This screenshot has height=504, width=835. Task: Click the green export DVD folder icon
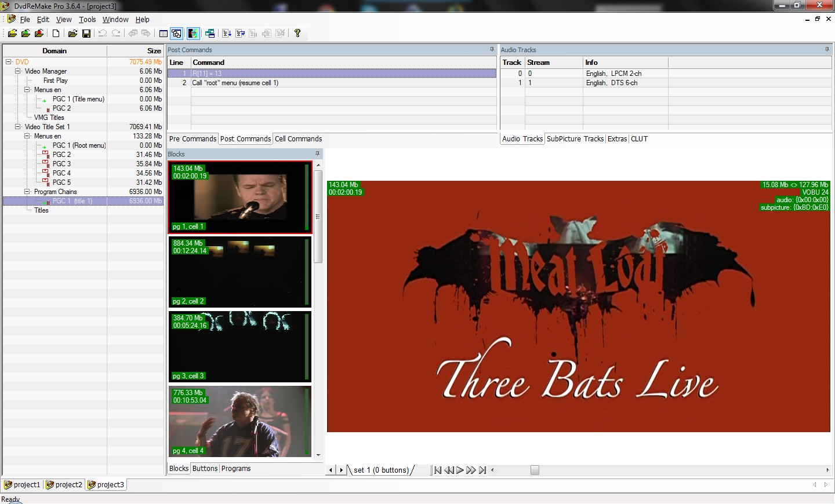click(x=26, y=34)
